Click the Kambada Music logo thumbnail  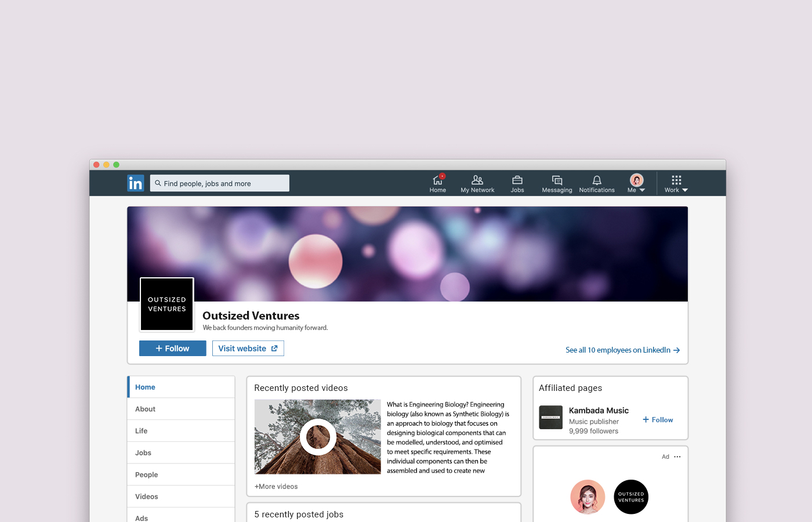click(551, 417)
